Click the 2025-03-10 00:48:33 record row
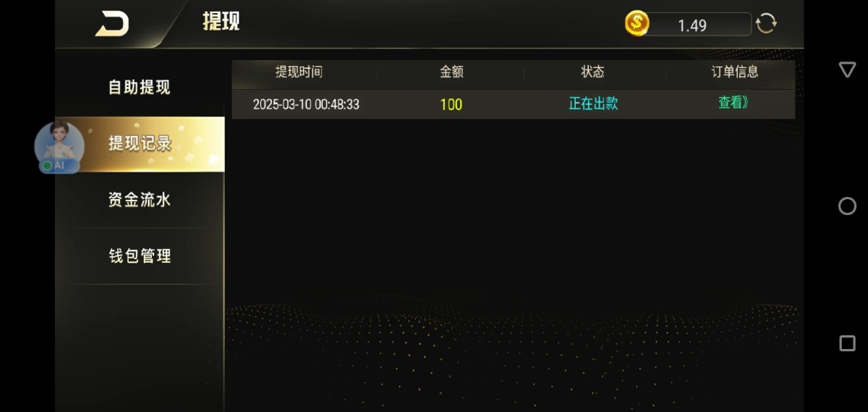Viewport: 868px width, 412px height. coord(513,104)
